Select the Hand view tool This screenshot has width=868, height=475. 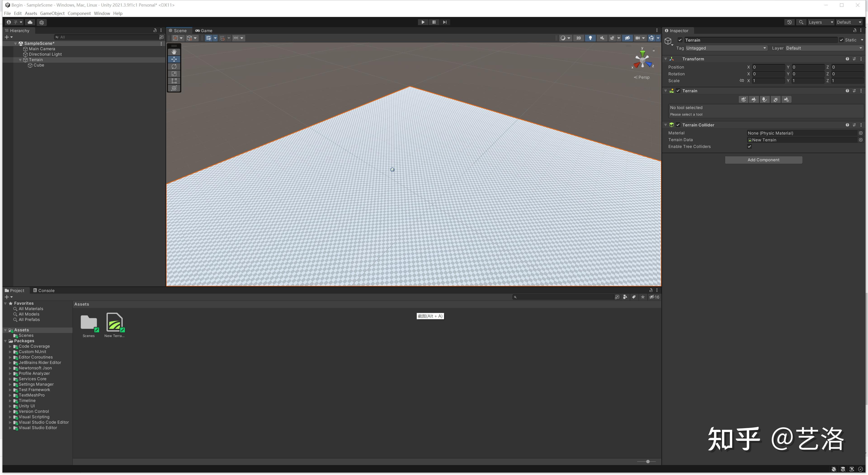(174, 52)
